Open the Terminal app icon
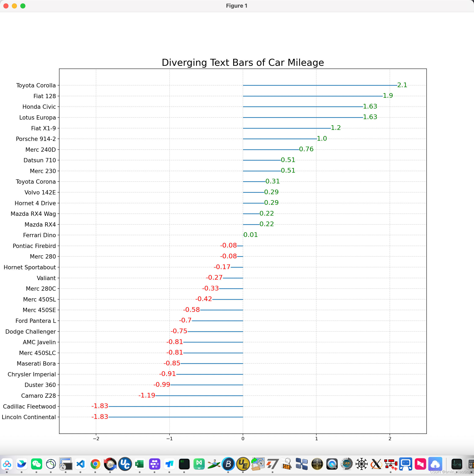The width and height of the screenshot is (474, 476). point(184,464)
